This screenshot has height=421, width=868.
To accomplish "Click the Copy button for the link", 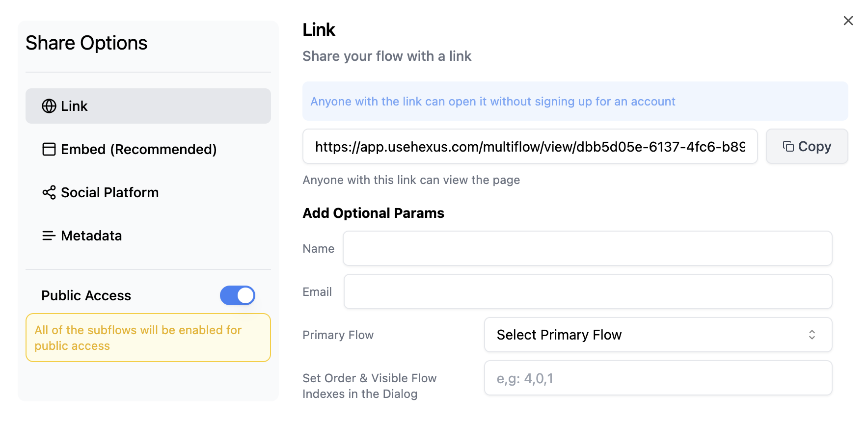I will 807,146.
